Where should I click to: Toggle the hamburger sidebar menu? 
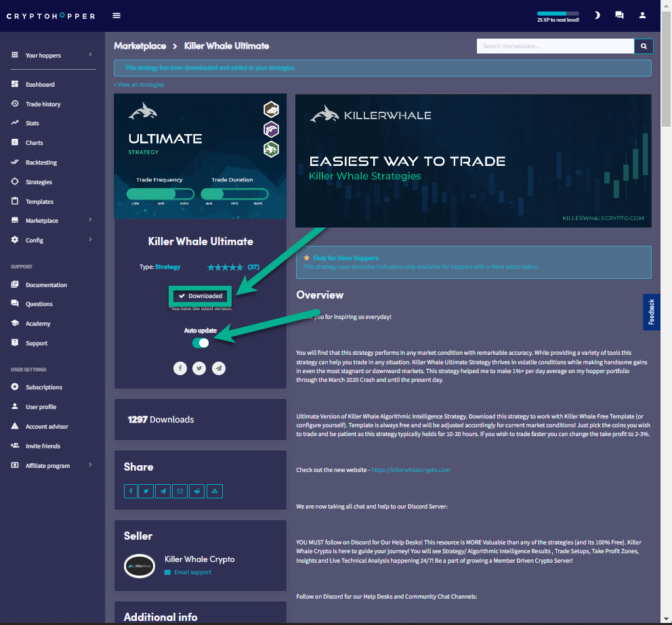(117, 16)
